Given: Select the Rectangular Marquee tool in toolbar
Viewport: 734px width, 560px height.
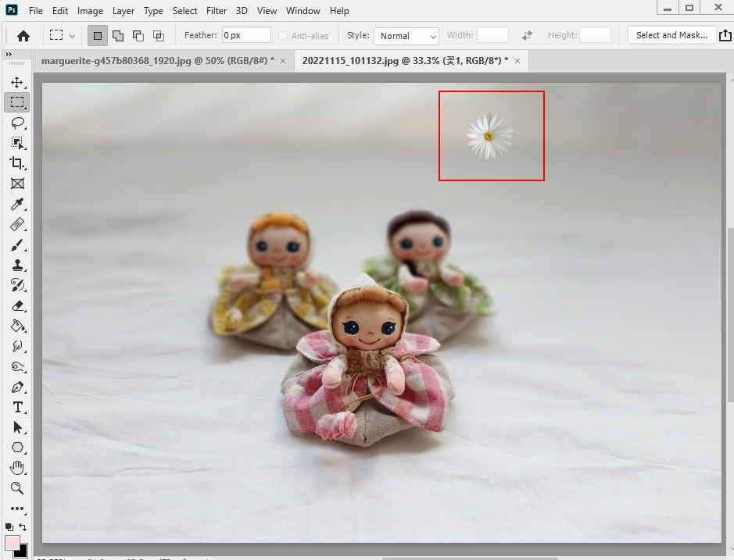Looking at the screenshot, I should point(17,102).
